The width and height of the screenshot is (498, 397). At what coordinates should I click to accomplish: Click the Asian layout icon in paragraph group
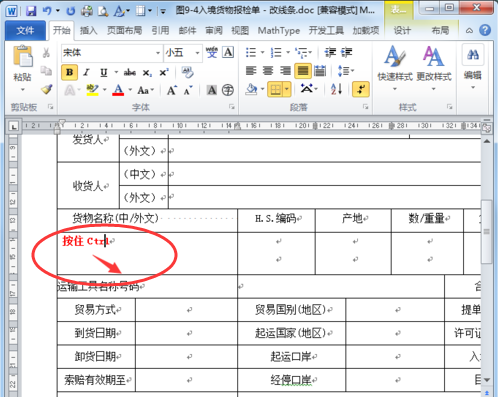click(x=307, y=89)
